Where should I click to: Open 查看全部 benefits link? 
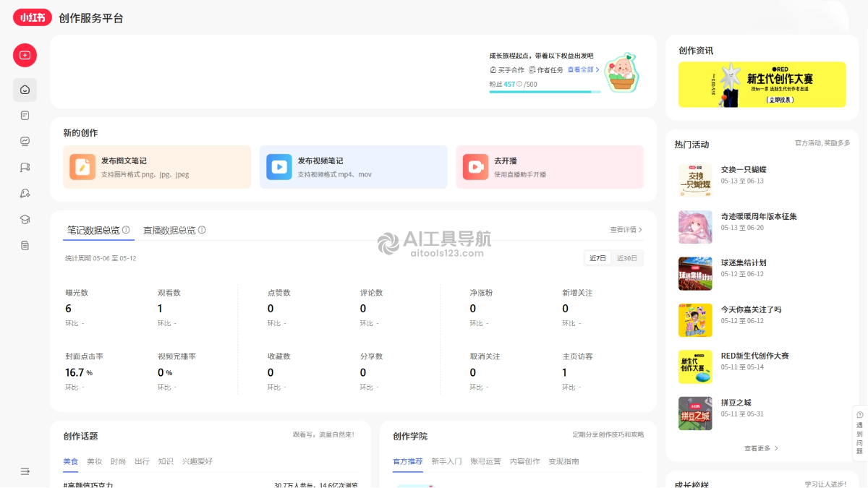[x=584, y=70]
